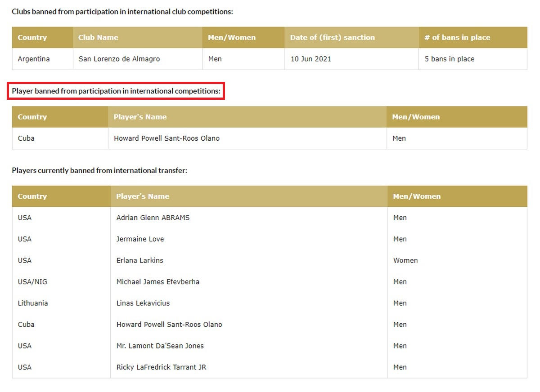Click the '5 bans in place' cell

point(449,59)
